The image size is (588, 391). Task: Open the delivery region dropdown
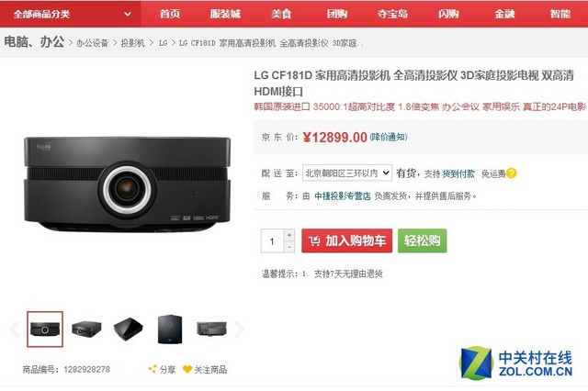(x=347, y=173)
